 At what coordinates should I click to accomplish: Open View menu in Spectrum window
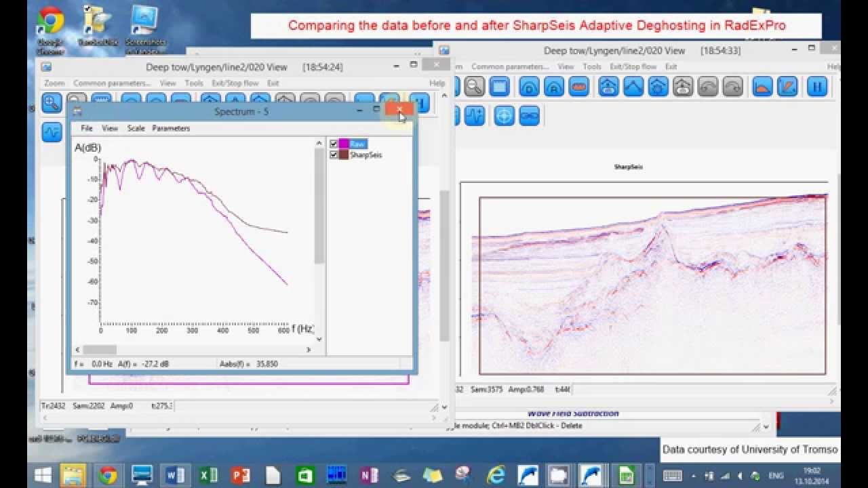[110, 128]
